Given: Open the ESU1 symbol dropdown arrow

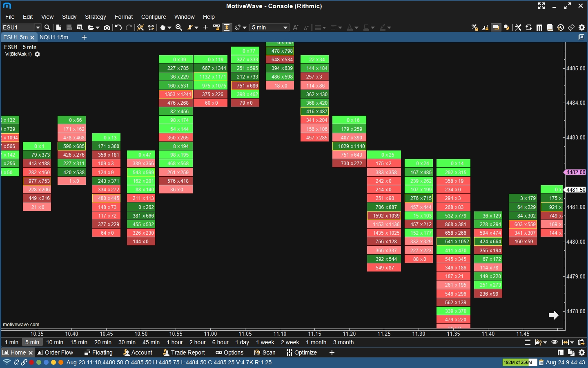Looking at the screenshot, I should pos(38,27).
